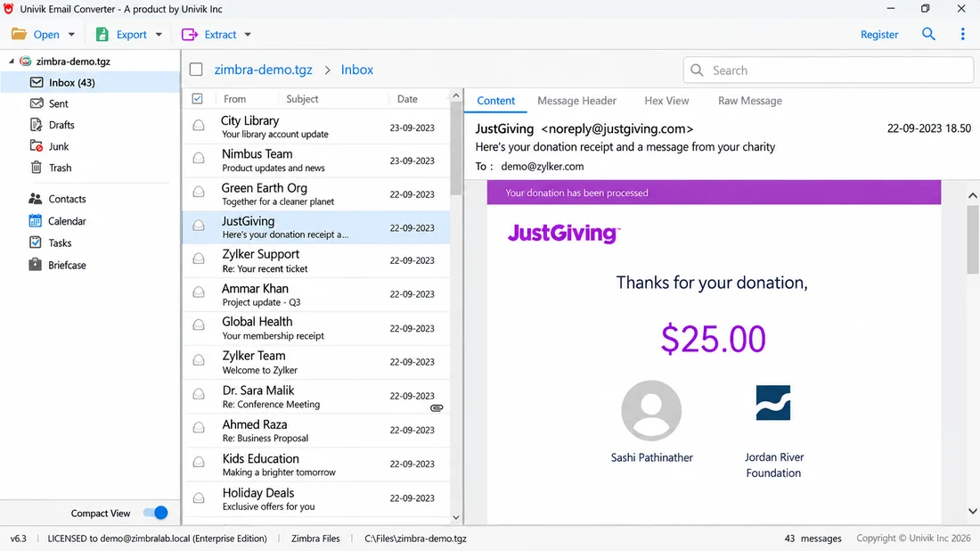Select the City Library email's round checkbox
The height and width of the screenshot is (551, 980).
point(199,125)
